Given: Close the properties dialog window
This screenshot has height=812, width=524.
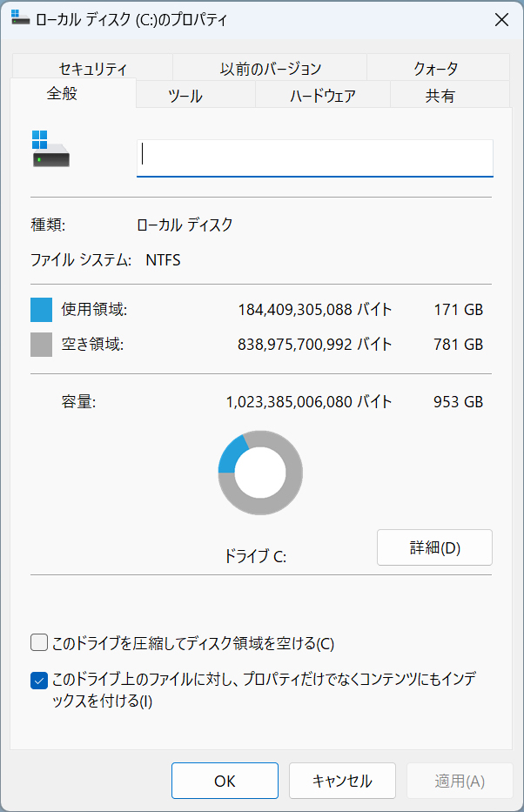Looking at the screenshot, I should [501, 20].
